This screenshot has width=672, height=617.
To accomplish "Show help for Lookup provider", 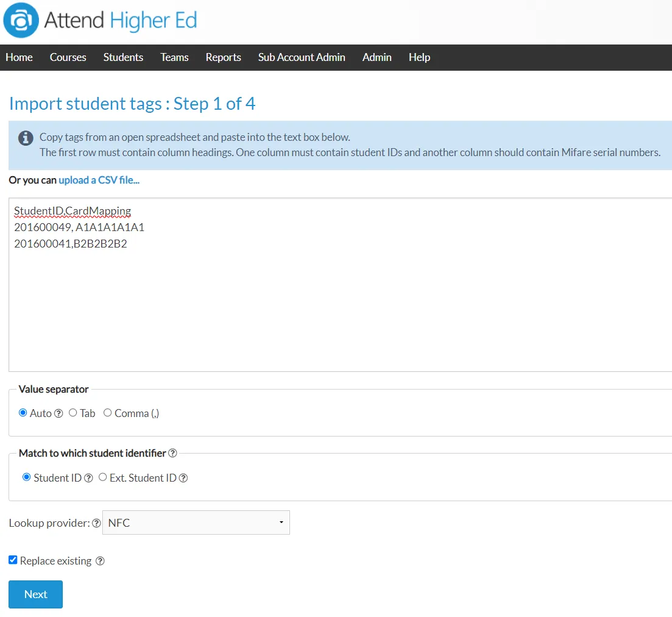I will pos(96,523).
